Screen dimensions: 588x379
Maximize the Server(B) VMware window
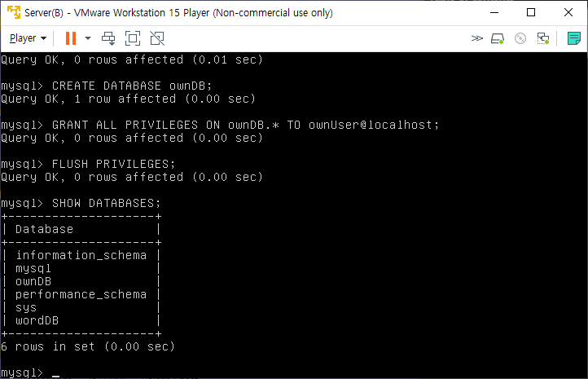[531, 12]
